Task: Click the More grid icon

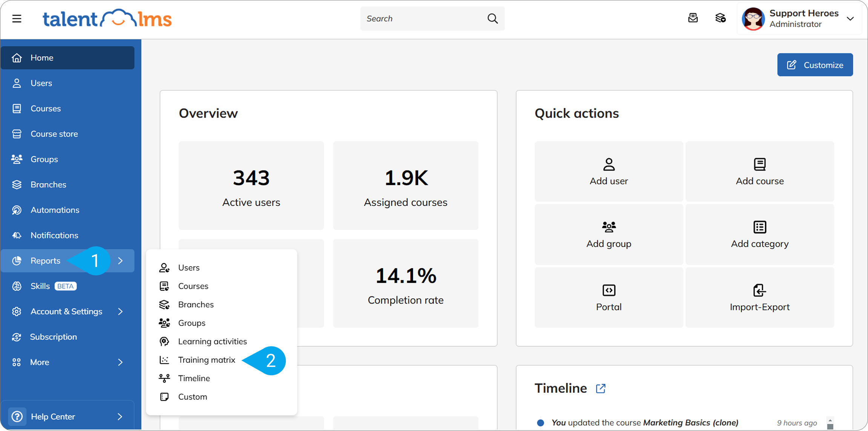Action: (17, 362)
